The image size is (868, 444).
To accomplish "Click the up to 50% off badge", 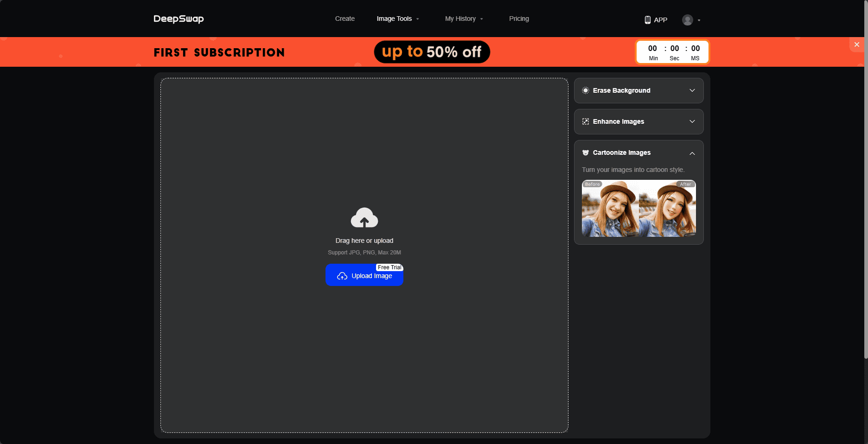I will point(432,52).
